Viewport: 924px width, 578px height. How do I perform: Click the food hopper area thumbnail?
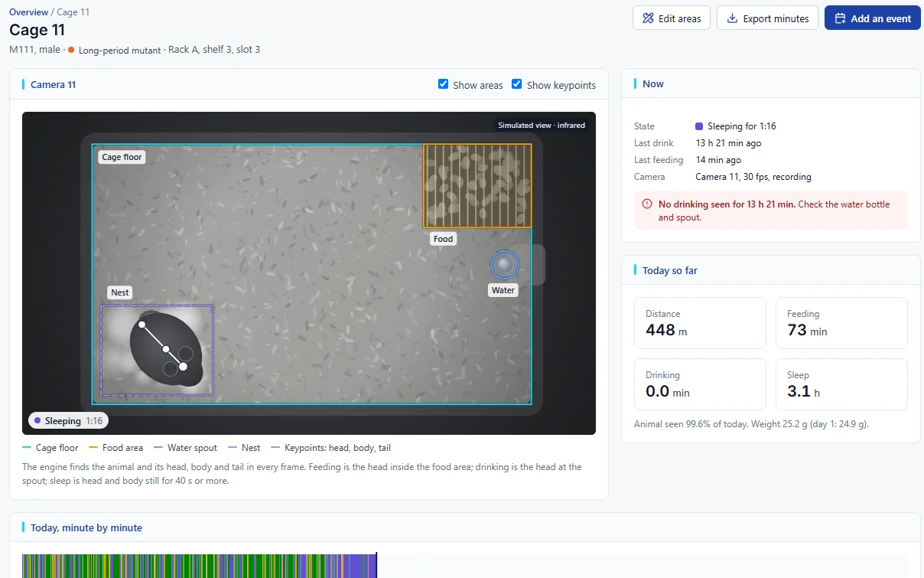pos(477,185)
